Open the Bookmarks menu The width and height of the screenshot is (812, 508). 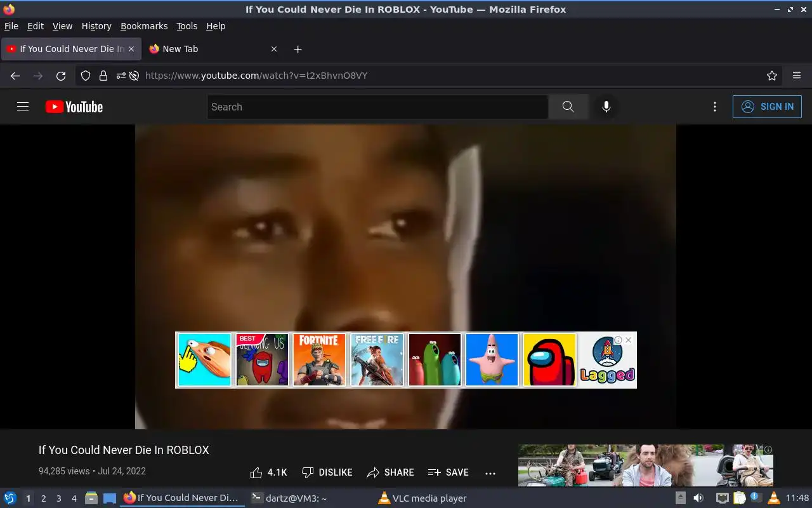click(x=144, y=26)
